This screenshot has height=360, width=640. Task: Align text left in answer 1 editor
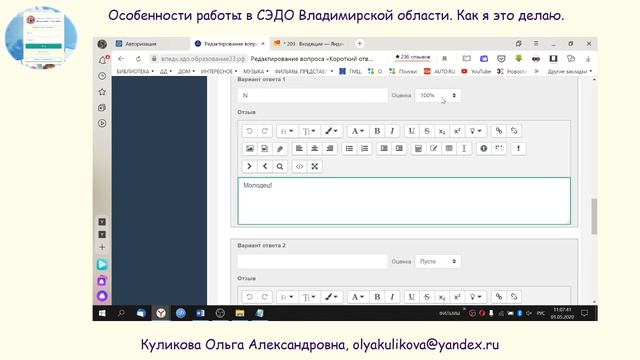coord(299,149)
